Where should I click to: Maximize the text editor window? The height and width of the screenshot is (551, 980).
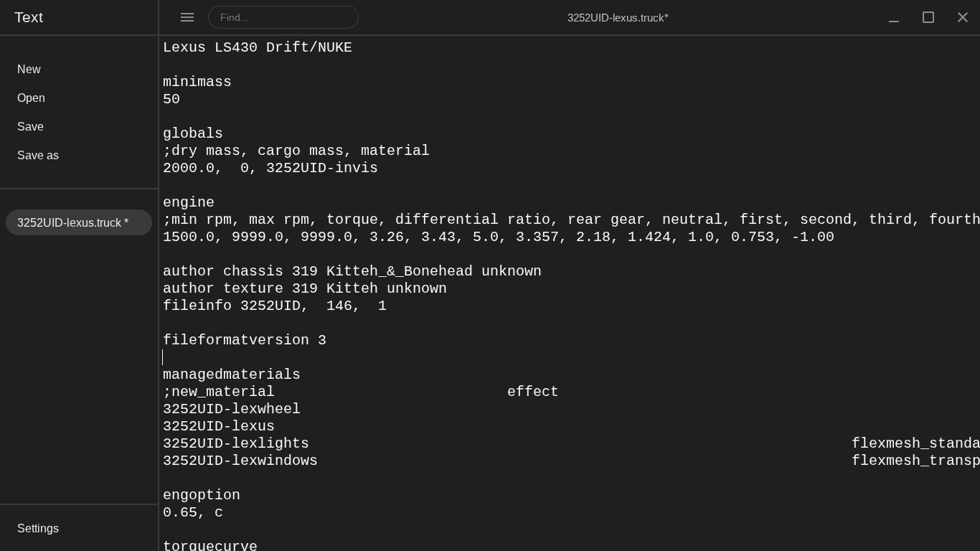(x=928, y=17)
